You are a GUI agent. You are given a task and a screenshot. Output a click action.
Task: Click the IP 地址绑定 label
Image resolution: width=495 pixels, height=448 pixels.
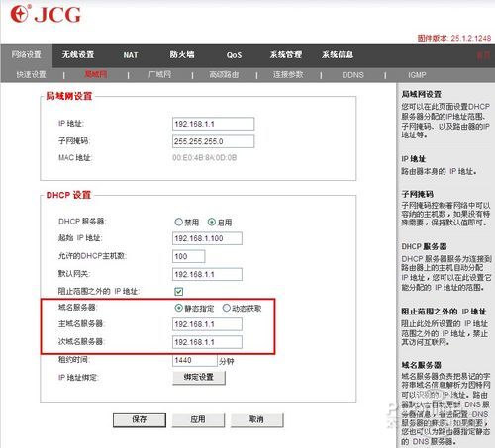coord(78,378)
